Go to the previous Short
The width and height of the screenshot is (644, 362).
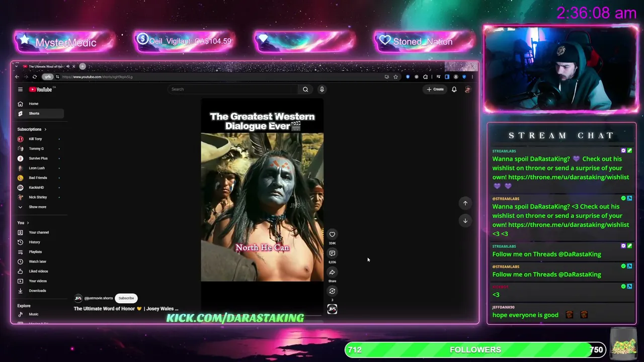click(465, 203)
